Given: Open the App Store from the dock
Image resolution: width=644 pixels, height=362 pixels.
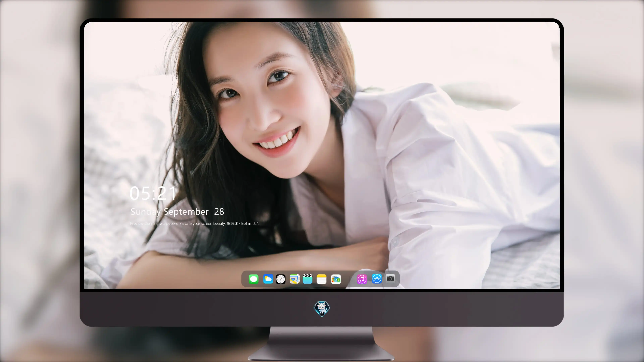Looking at the screenshot, I should [377, 279].
